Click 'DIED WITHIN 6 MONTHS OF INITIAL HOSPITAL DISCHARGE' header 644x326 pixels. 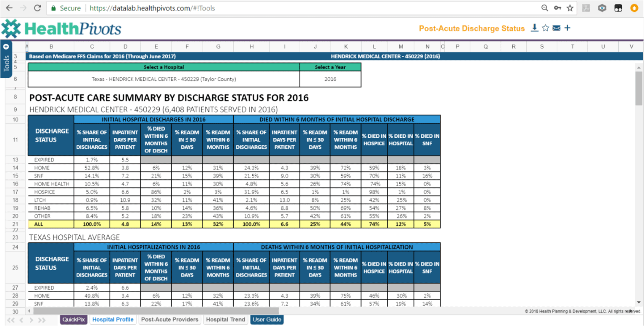337,119
